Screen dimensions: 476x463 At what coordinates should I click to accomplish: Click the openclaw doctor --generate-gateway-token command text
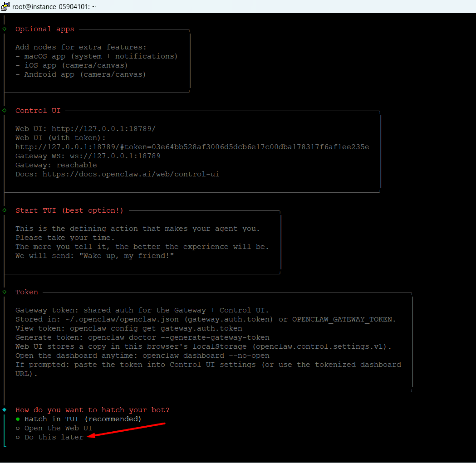tap(178, 337)
